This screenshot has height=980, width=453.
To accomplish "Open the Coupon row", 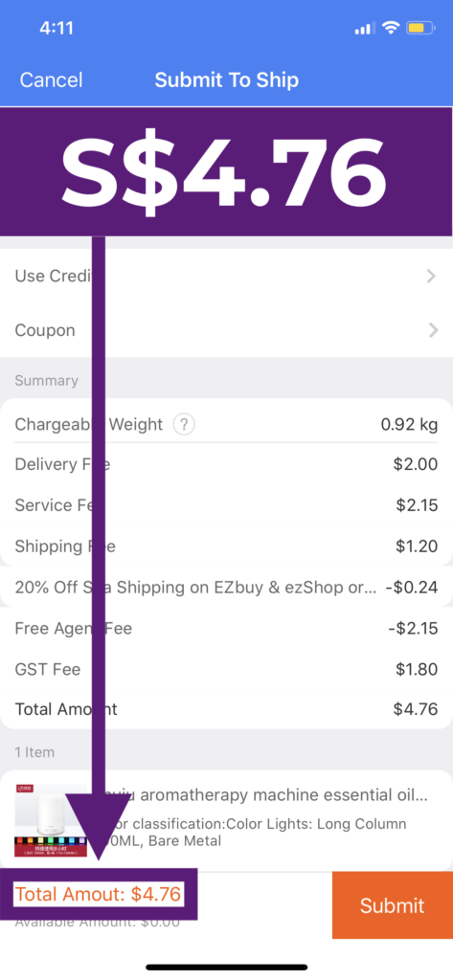I will [226, 330].
